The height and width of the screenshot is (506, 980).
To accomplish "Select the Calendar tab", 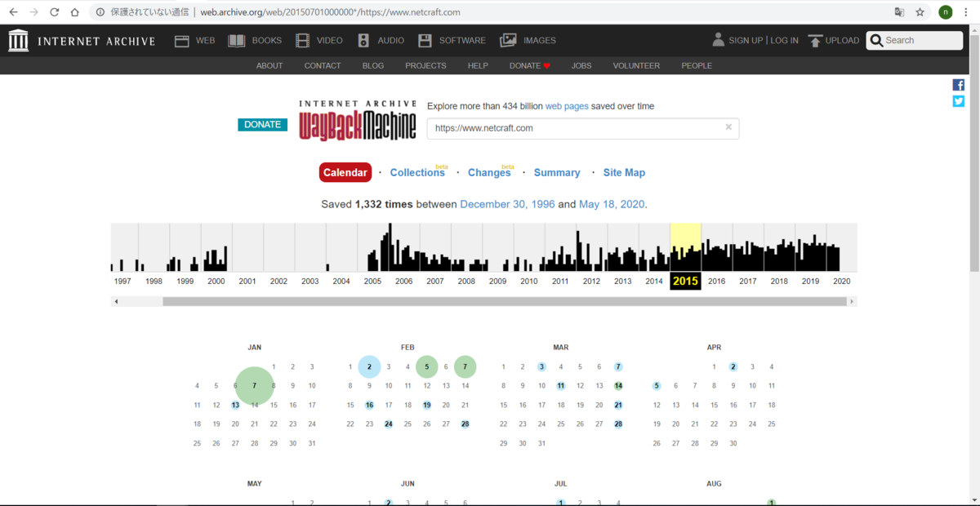I will pyautogui.click(x=345, y=172).
